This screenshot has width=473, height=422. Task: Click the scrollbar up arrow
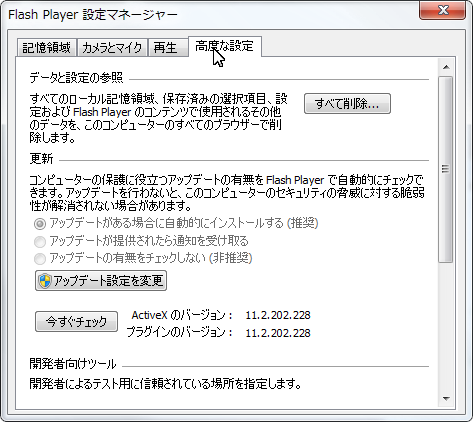tap(446, 67)
